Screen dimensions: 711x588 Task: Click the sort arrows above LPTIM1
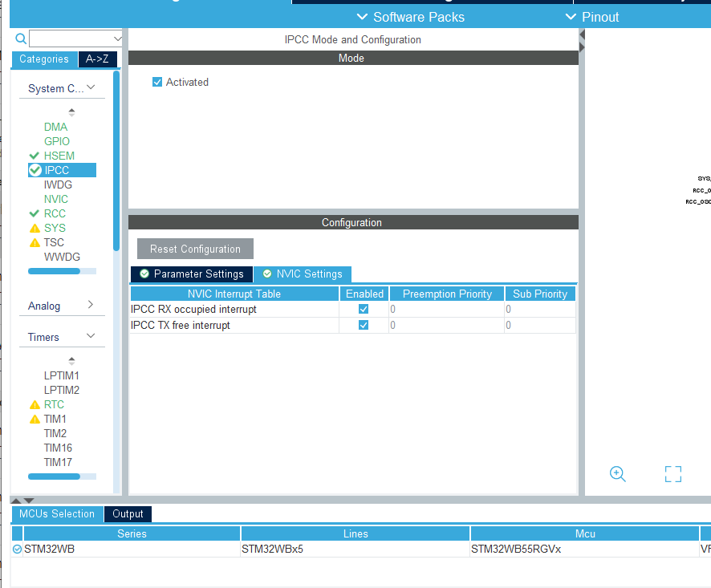click(71, 361)
